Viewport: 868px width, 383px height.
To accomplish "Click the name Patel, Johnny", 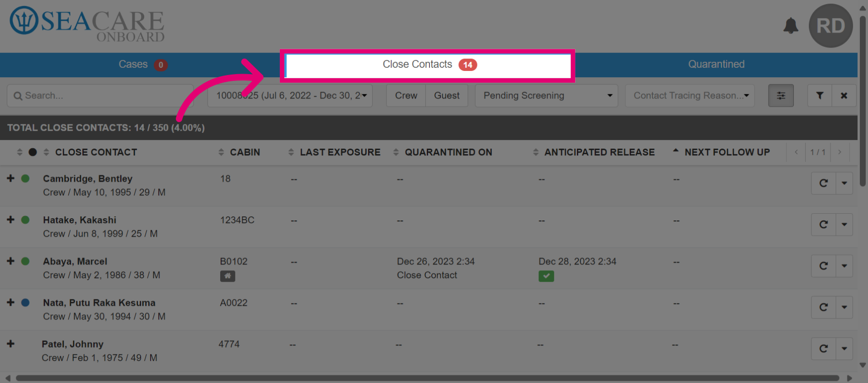I will [x=72, y=344].
